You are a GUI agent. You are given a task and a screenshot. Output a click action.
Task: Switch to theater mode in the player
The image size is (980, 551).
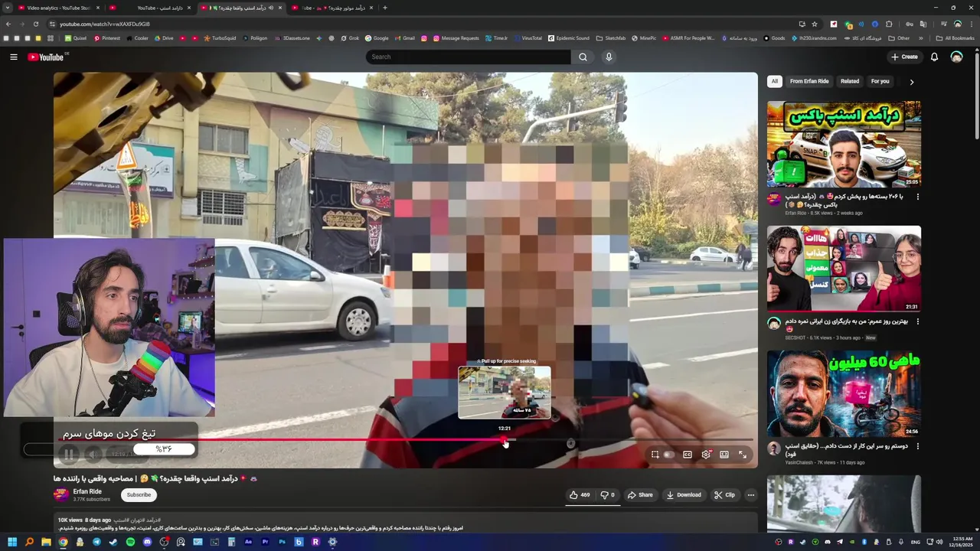coord(724,455)
